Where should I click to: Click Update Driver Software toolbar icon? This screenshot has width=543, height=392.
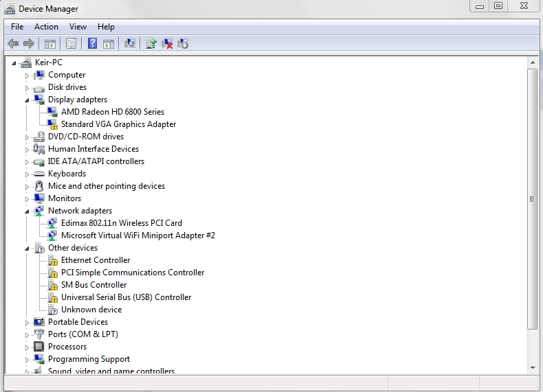tap(151, 44)
